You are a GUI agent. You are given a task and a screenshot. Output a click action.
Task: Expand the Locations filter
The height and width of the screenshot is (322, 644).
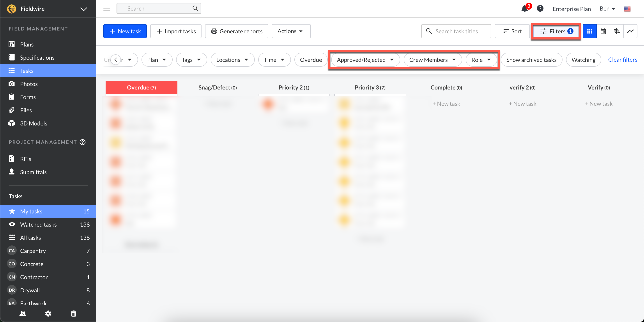[x=232, y=60]
